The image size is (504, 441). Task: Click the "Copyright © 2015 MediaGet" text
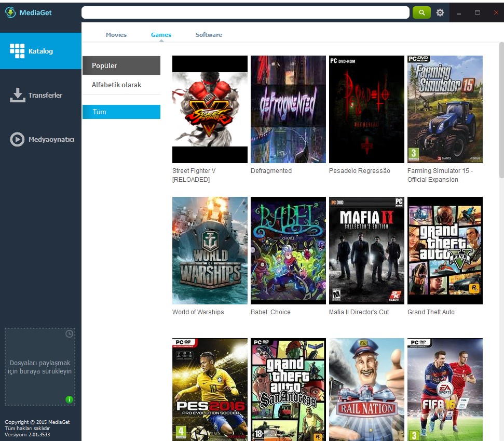[37, 422]
